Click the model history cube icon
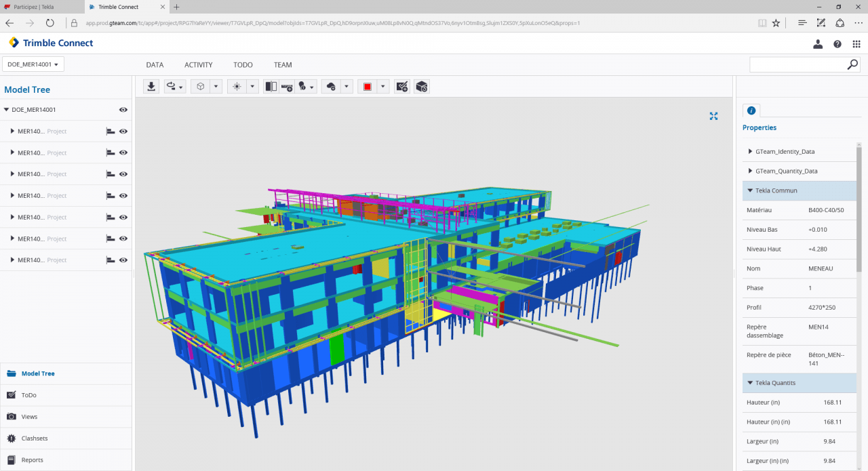The image size is (868, 471). 421,87
